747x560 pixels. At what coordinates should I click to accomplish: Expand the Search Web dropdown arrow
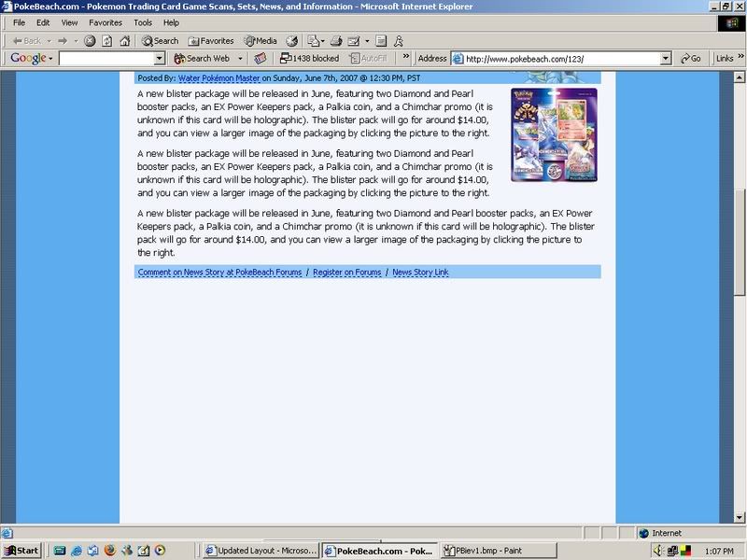coord(240,59)
